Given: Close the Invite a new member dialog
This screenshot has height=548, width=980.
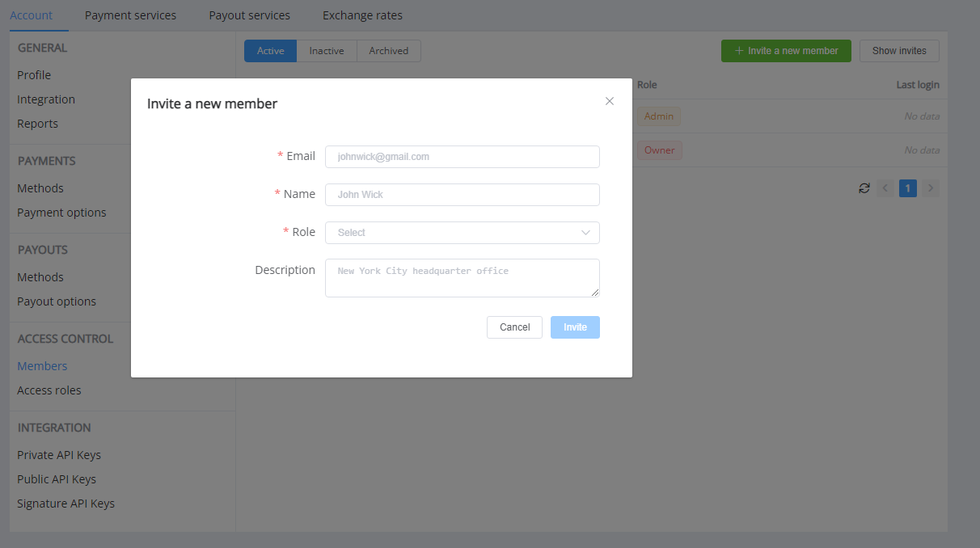Looking at the screenshot, I should click(610, 101).
